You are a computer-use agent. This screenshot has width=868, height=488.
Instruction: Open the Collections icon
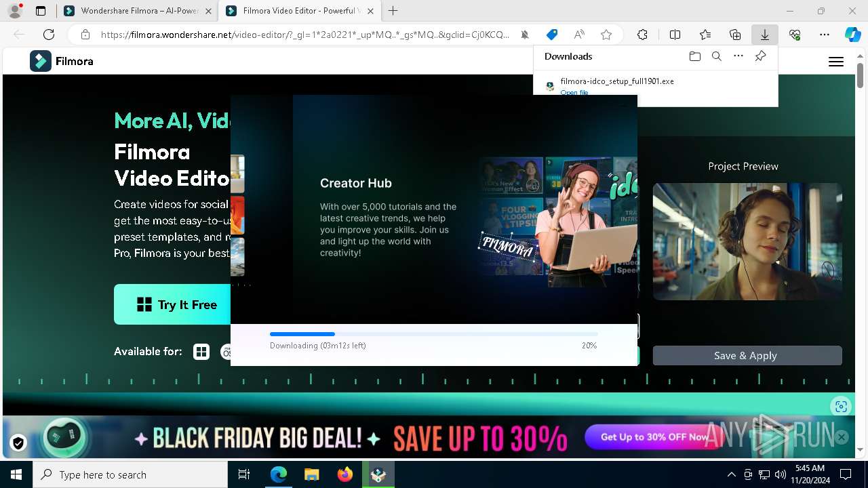[x=735, y=35]
